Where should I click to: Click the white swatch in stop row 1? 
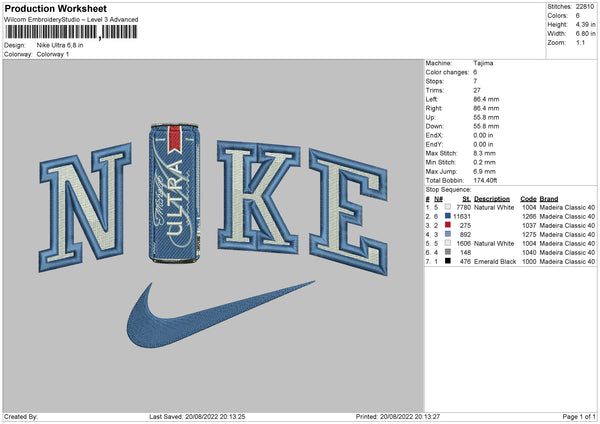point(448,207)
